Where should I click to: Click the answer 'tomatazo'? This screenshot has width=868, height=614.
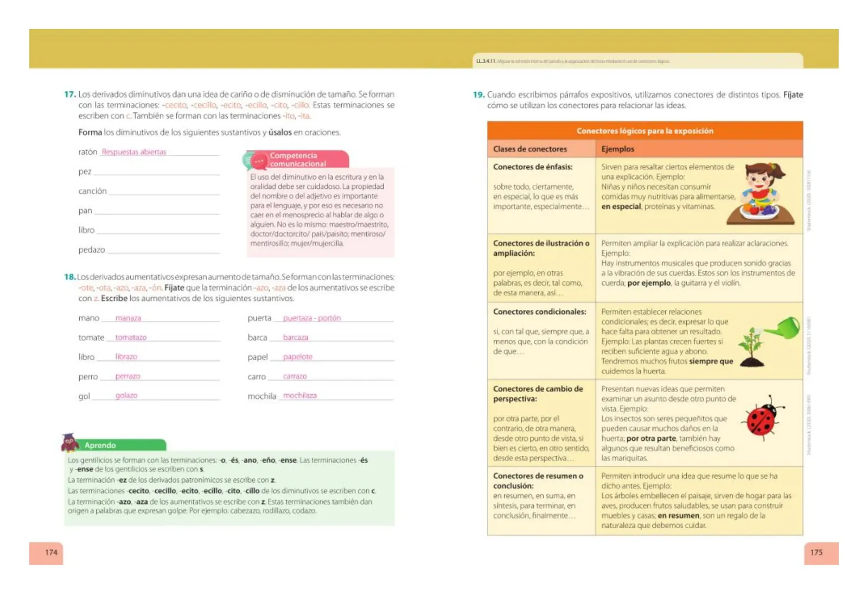click(131, 338)
